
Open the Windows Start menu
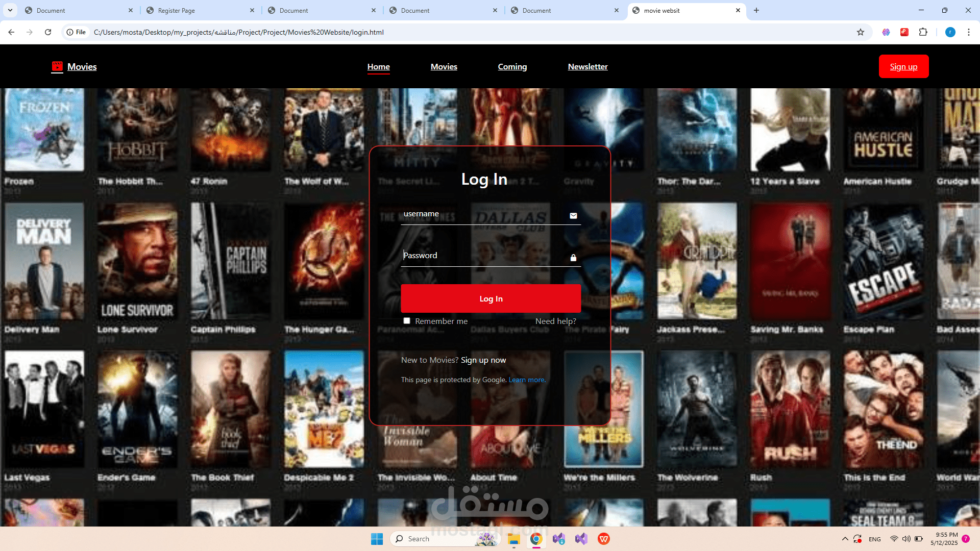click(377, 539)
